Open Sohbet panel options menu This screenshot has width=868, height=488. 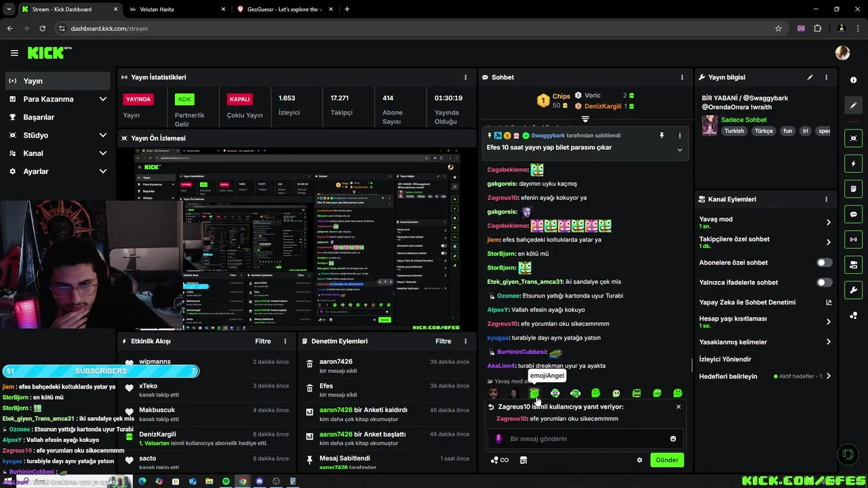point(682,77)
